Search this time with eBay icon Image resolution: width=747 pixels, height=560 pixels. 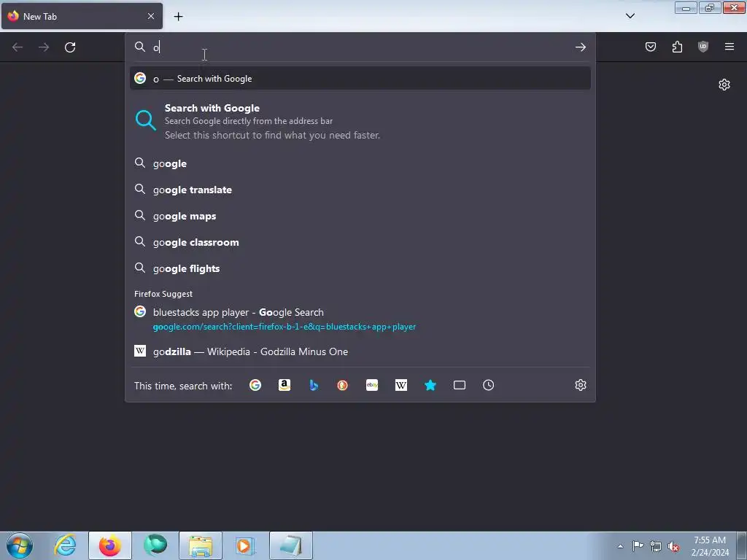[372, 385]
